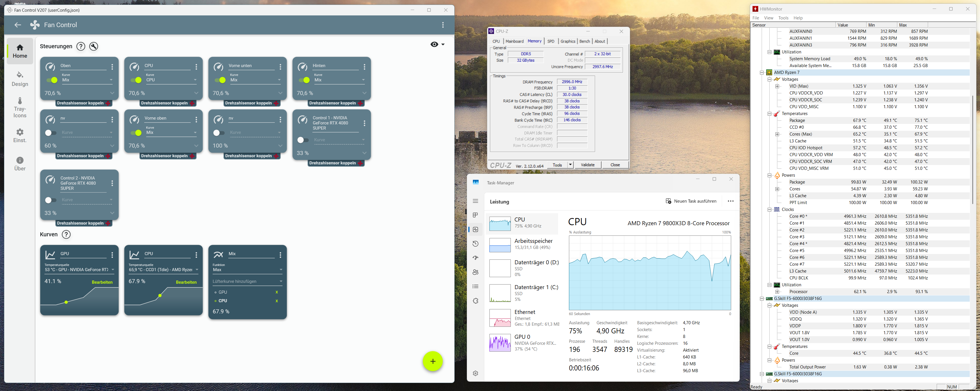Open three-dot menu of Oben control
The image size is (980, 391).
[x=112, y=67]
